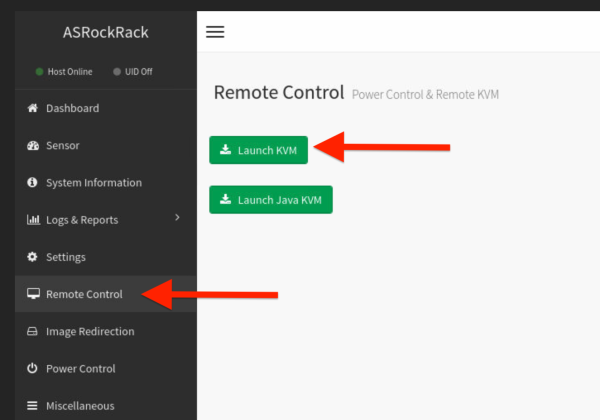This screenshot has width=600, height=420.
Task: Click the Remote Control monitor icon
Action: 32,294
